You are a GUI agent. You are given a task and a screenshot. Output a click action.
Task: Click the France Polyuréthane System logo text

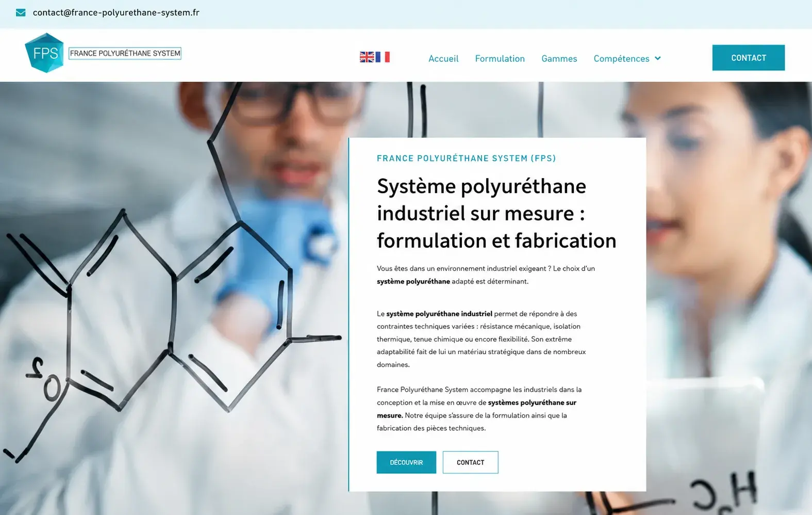click(x=125, y=53)
